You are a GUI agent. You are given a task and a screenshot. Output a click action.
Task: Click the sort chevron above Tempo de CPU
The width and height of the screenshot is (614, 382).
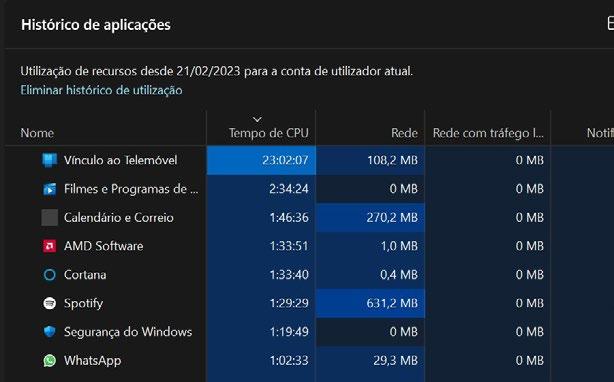257,119
